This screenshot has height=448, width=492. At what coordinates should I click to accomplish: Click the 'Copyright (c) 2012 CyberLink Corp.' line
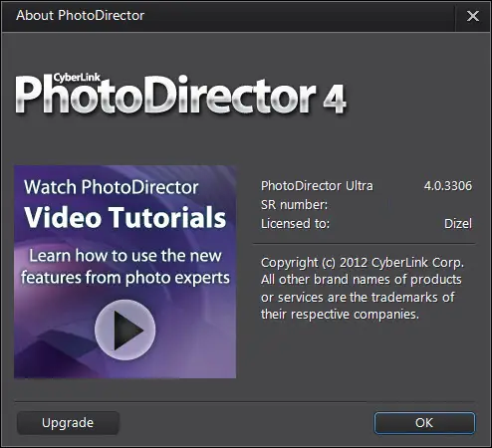tap(363, 263)
